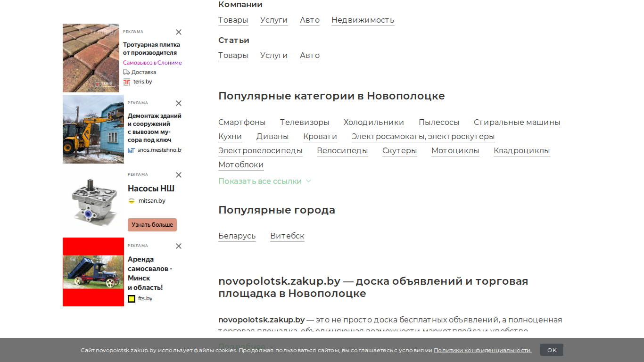Click the Популярные города heading
The height and width of the screenshot is (362, 644).
point(277,210)
